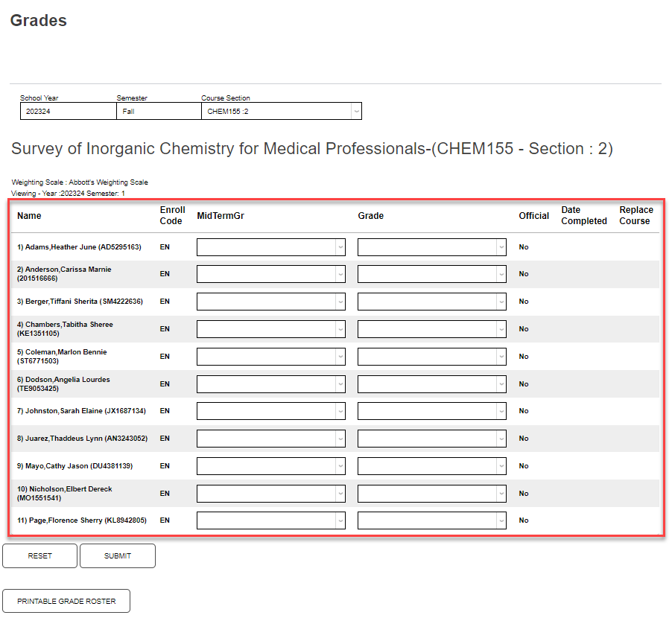Expand the Grade dropdown for Johnston,Sarah Elaine
Viewport: 672px width, 621px height.
pos(431,410)
